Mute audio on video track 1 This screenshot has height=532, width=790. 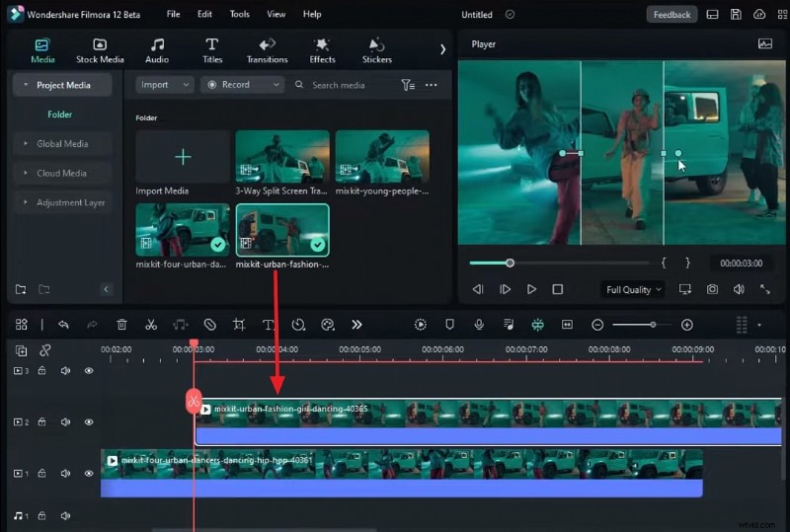65,474
